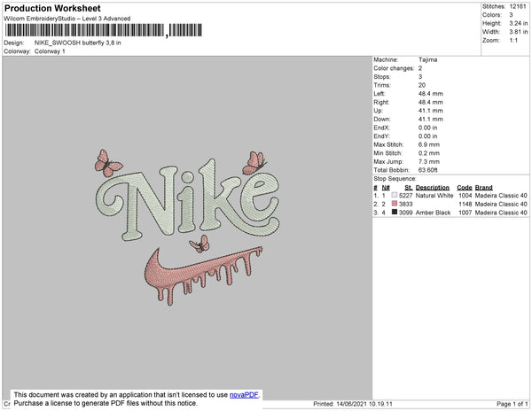Image resolution: width=532 pixels, height=411 pixels.
Task: Click the 'Brand' column header
Action: (484, 188)
